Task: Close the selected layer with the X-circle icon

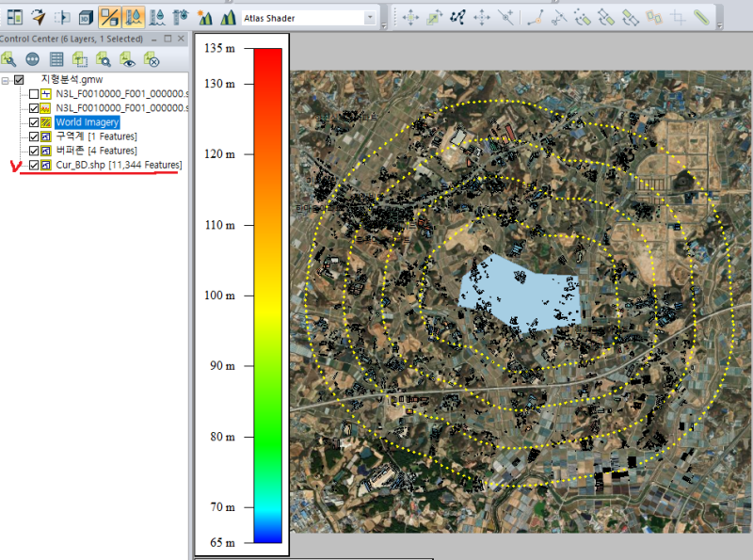Action: click(152, 59)
